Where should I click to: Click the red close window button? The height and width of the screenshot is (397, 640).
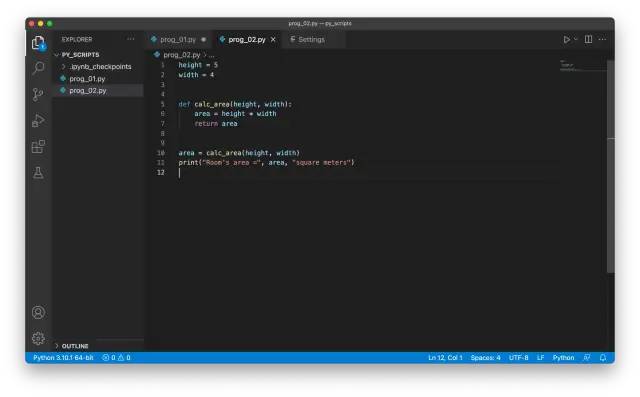pos(32,24)
